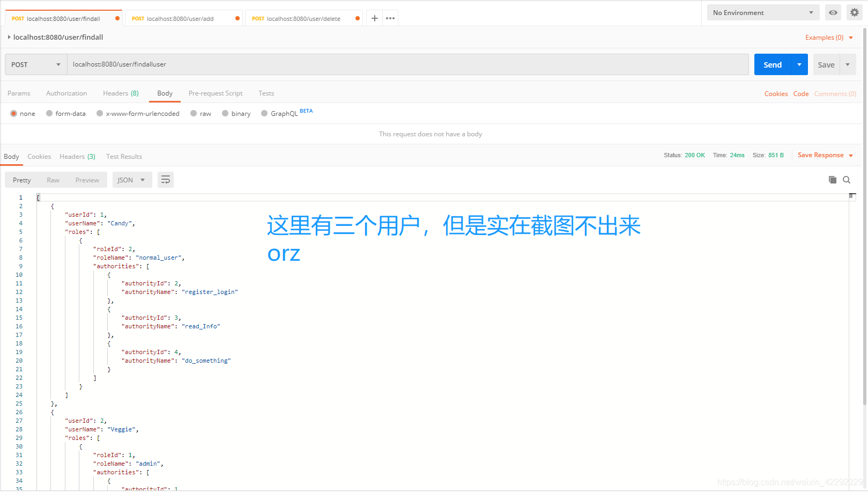
Task: Open the Cookies link near Code
Action: 776,93
